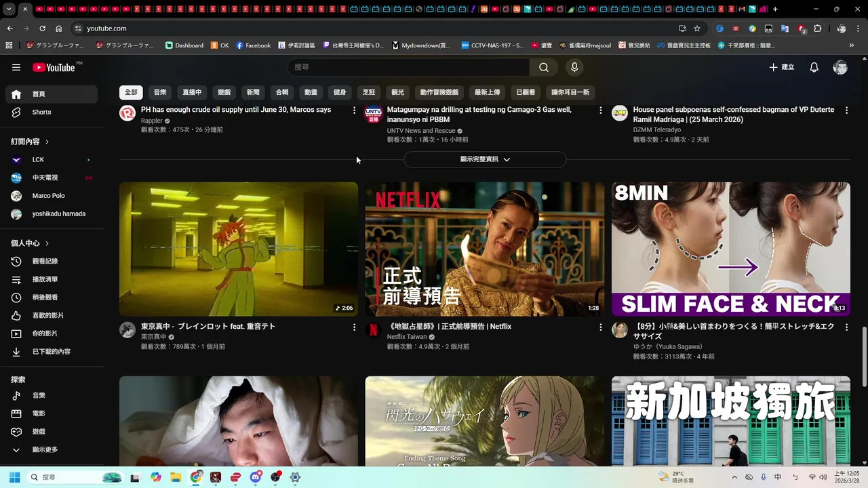Open the Windows Start menu
This screenshot has height=488, width=868.
14,477
